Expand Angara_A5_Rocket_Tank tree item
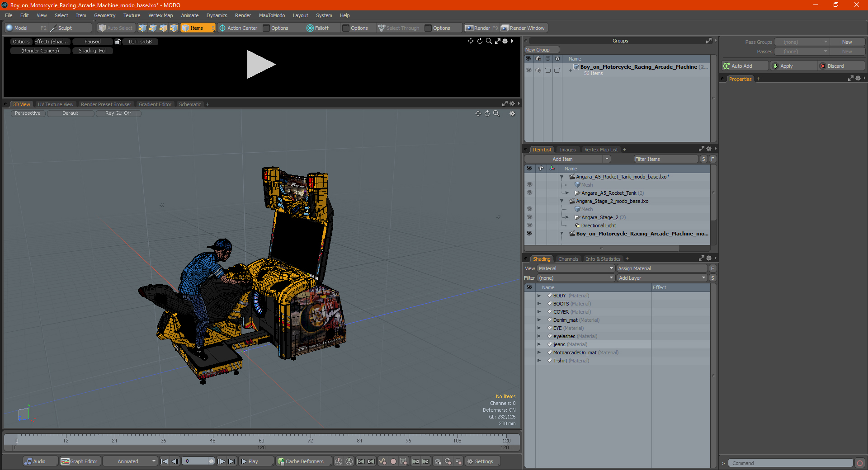Viewport: 868px width, 470px height. pos(567,193)
